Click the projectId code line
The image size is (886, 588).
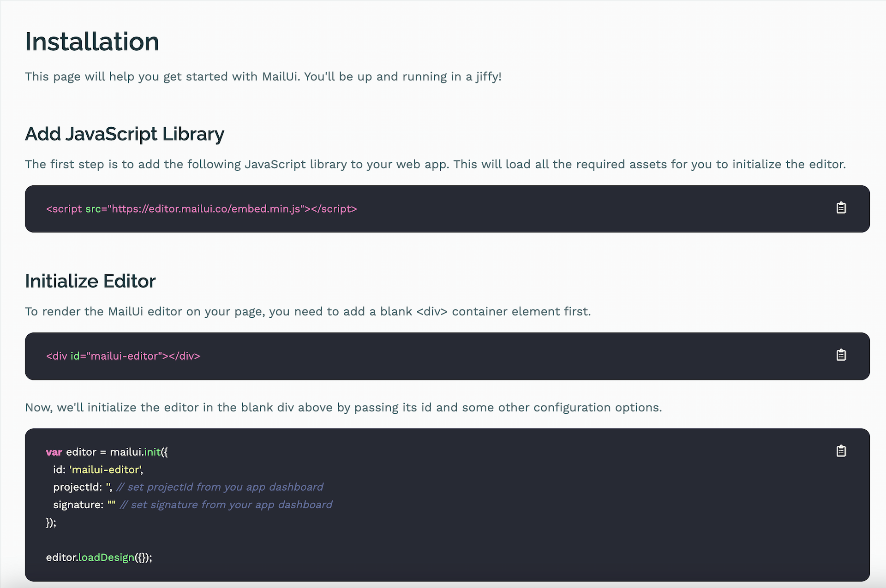coord(188,487)
